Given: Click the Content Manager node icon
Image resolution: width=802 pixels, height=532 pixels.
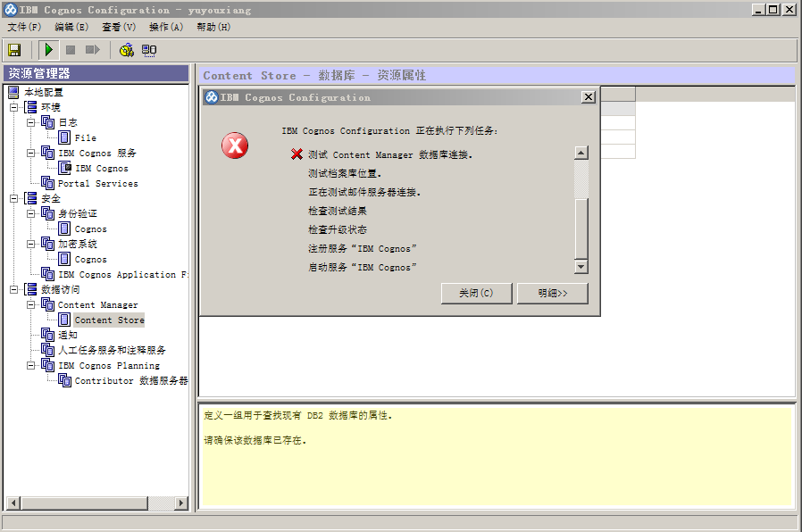Looking at the screenshot, I should 47,304.
